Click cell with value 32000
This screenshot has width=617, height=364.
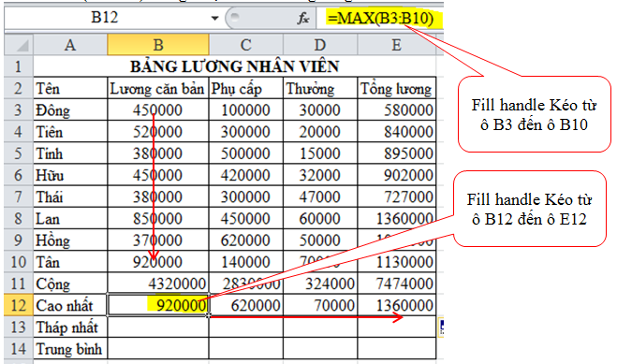[x=320, y=175]
